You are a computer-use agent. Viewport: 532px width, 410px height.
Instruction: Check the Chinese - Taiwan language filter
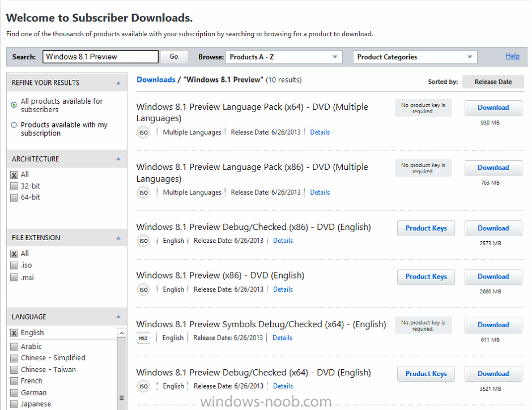[14, 370]
